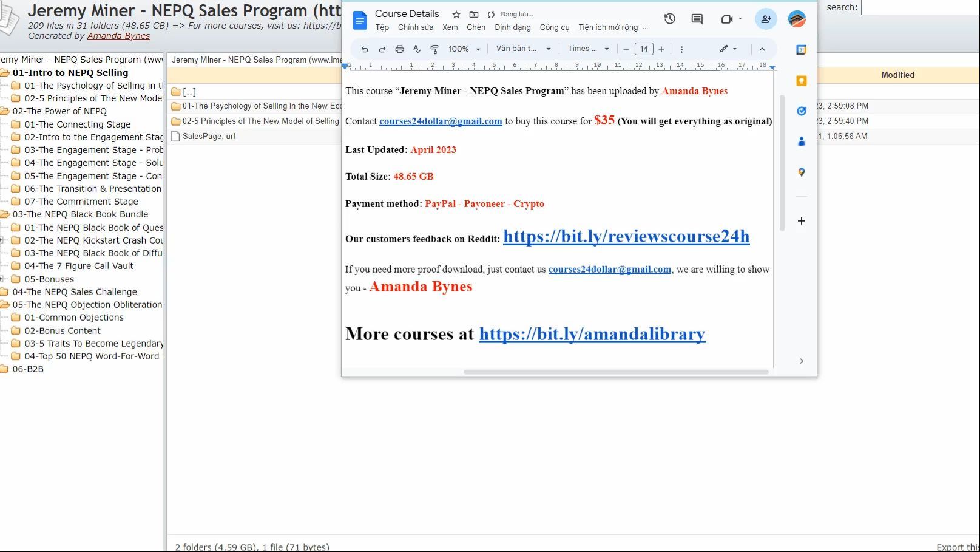Increase font size with plus button

[661, 49]
